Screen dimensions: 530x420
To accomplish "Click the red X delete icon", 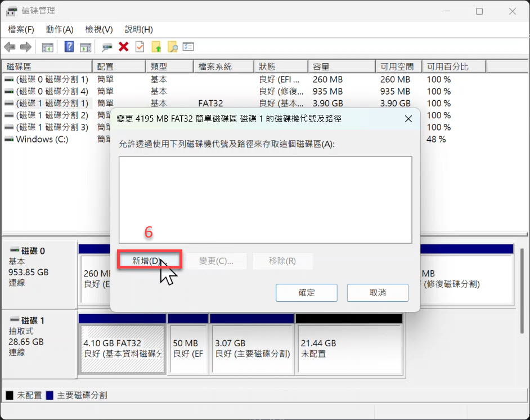I will point(124,47).
